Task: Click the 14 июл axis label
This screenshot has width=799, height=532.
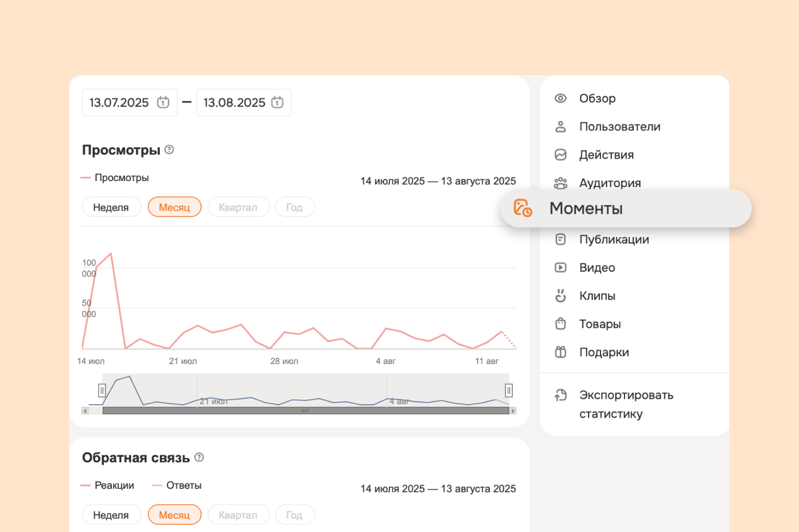Action: coord(92,361)
